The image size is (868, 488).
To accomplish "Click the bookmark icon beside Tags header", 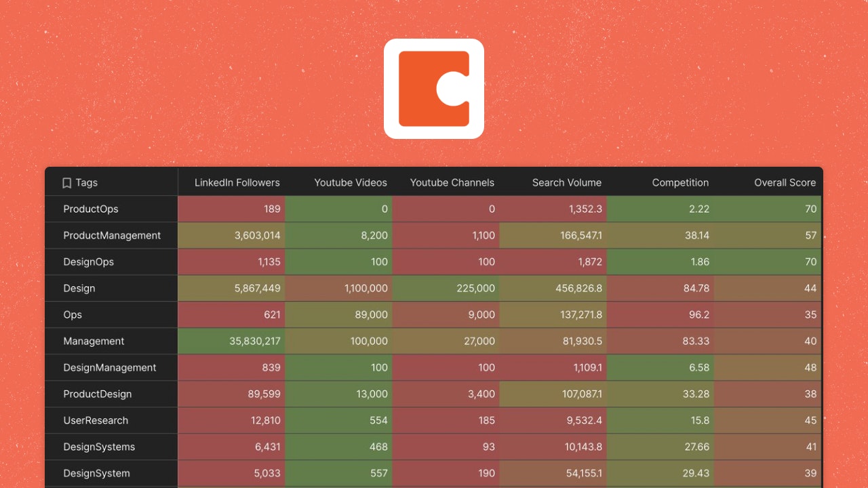I will tap(66, 182).
